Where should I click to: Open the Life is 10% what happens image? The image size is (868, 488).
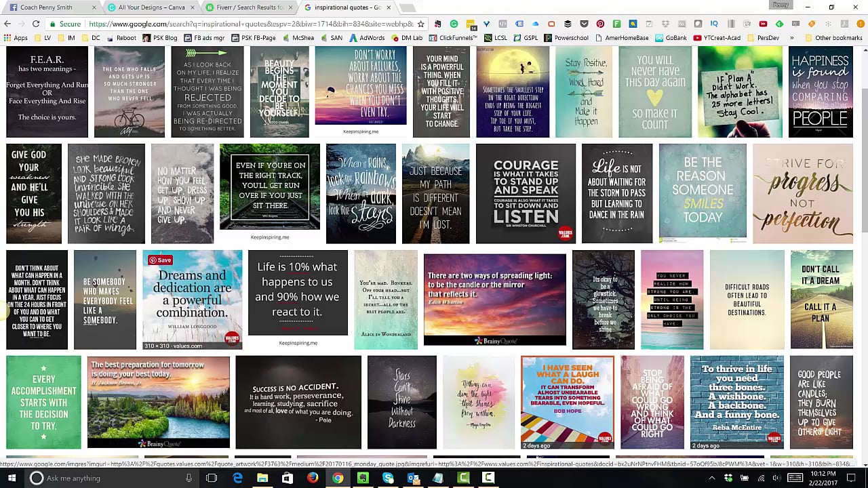(298, 293)
